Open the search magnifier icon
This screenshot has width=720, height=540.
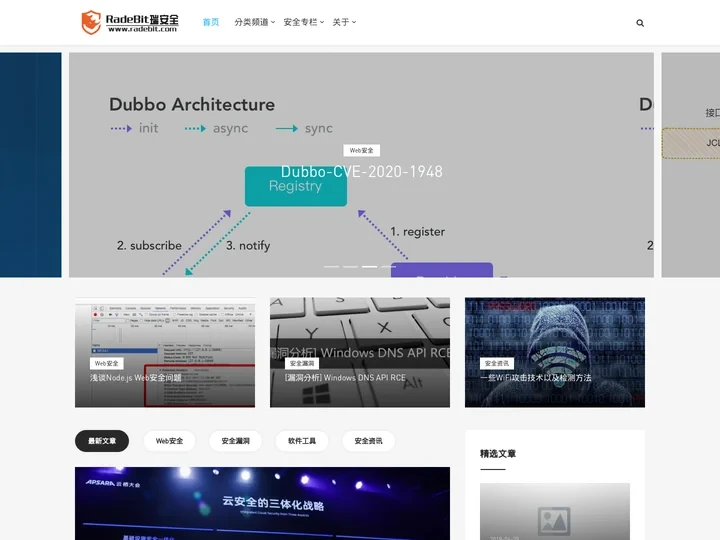pos(640,22)
